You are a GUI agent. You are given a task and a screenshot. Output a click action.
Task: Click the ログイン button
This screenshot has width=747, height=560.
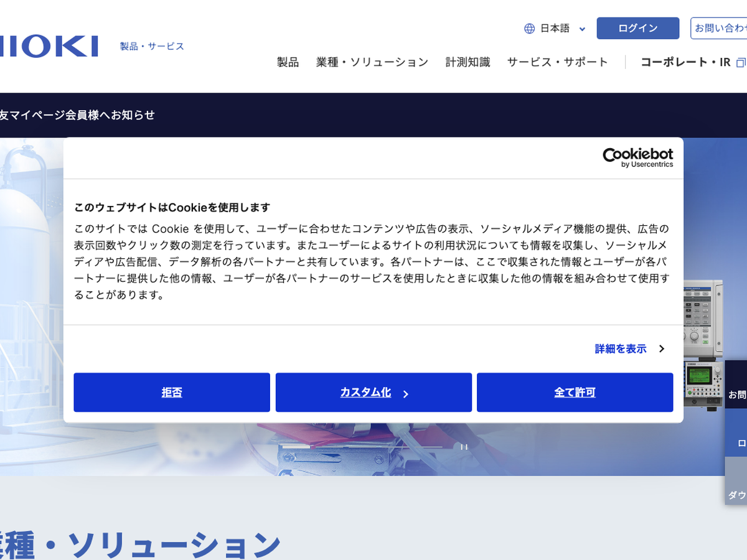pyautogui.click(x=637, y=29)
